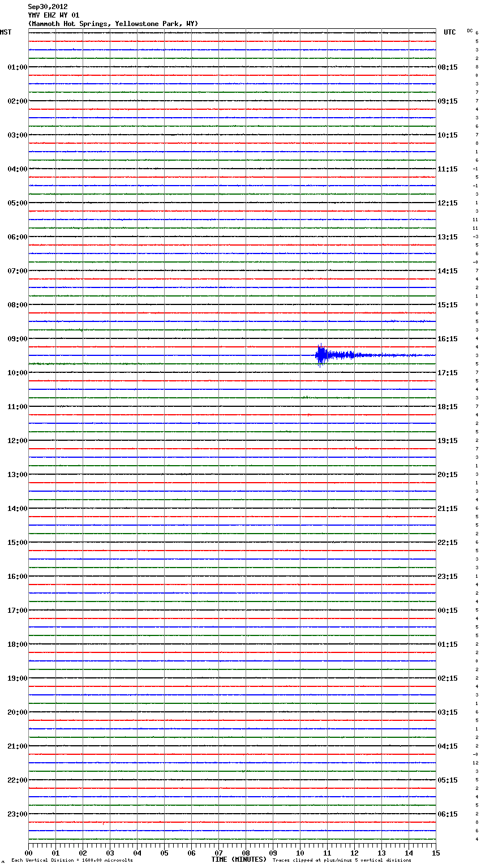Click the "01:15" UTC time label
Viewport: 481px width, 868px height.
448,644
